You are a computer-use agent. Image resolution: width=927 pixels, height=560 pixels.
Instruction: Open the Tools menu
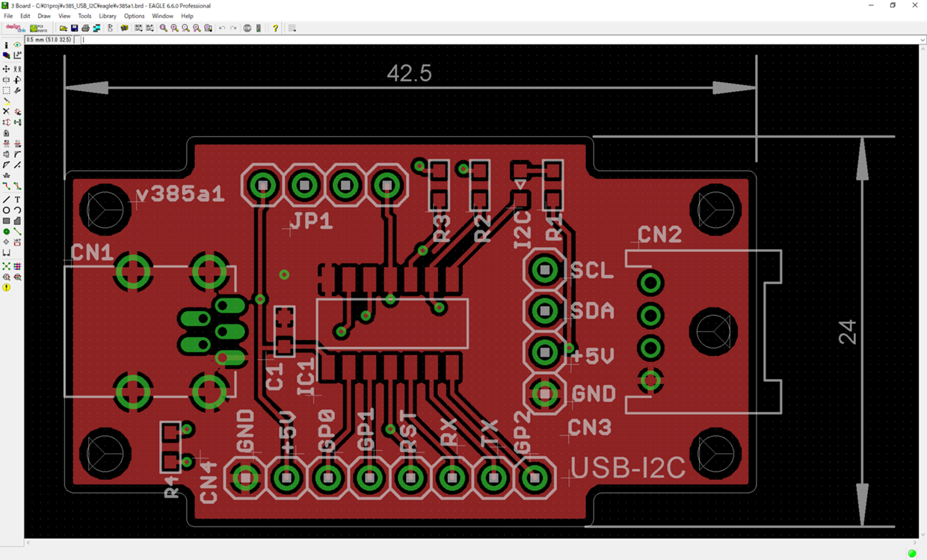click(x=84, y=16)
